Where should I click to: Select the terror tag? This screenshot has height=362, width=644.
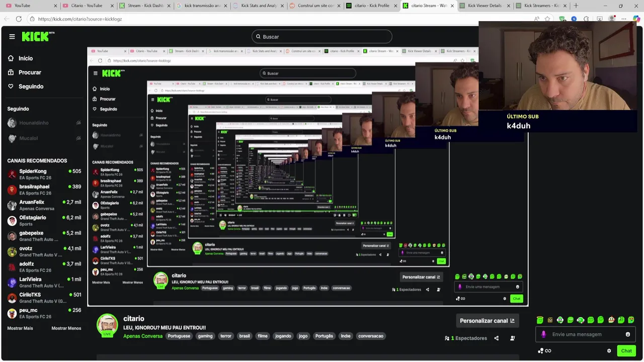pos(226,336)
